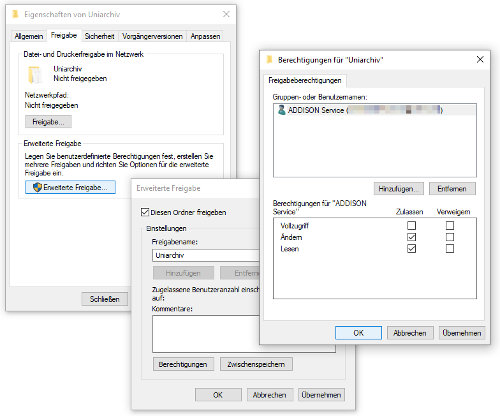The width and height of the screenshot is (500, 416).
Task: Click Hinzufügen... in the Berechtigungen dialog
Action: (399, 189)
